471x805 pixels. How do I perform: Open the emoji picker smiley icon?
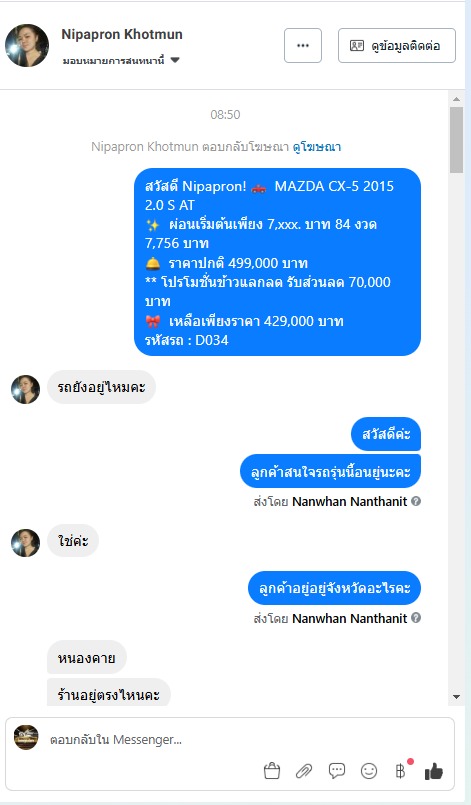pyautogui.click(x=369, y=771)
